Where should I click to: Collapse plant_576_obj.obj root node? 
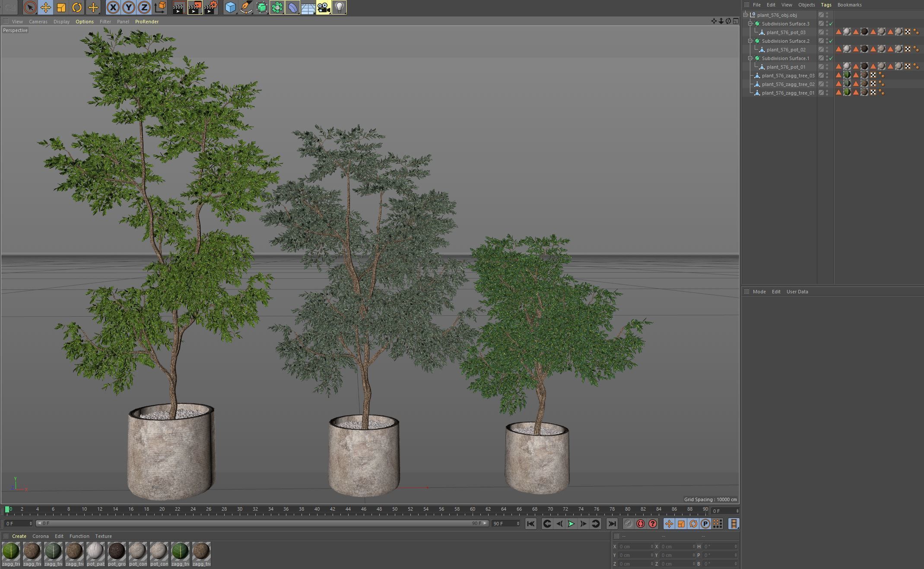point(746,15)
